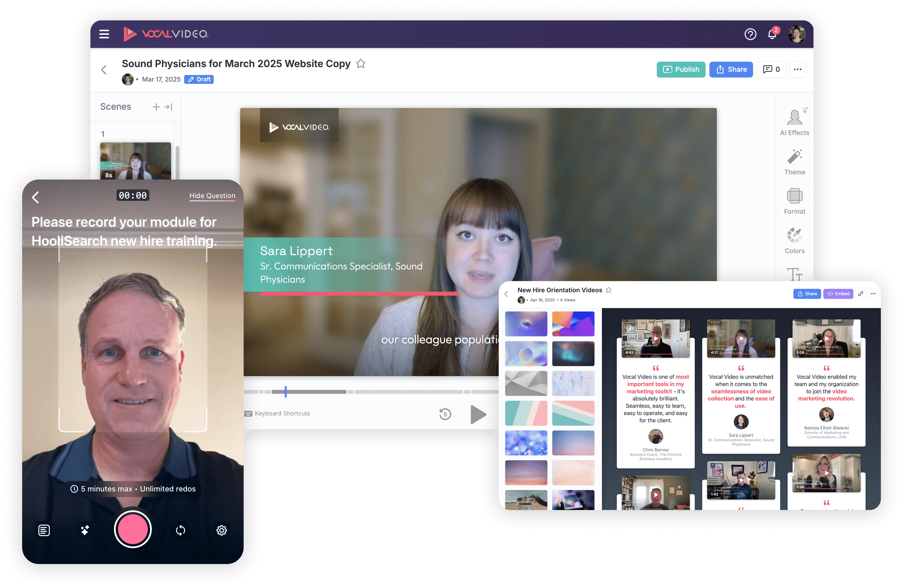Play the 7:36 Store Systems video thumbnail

(826, 473)
